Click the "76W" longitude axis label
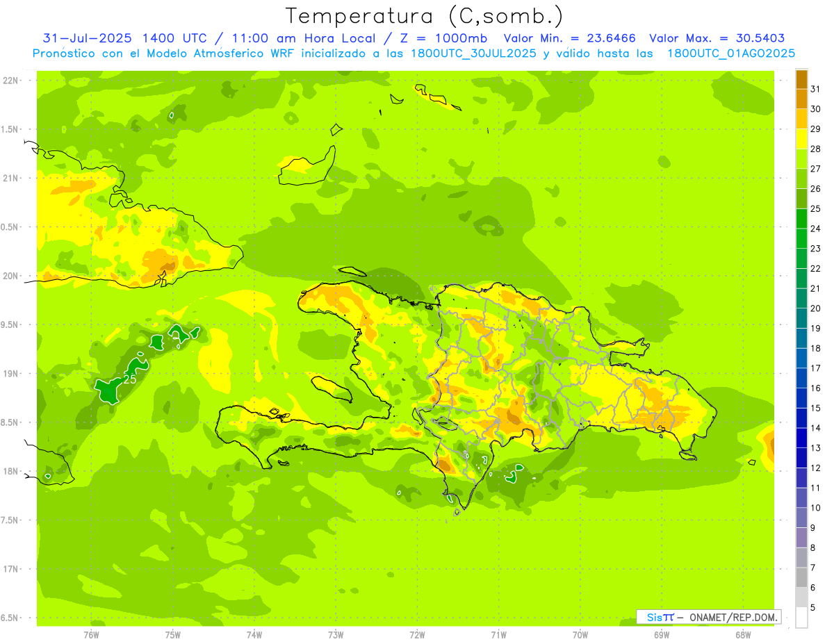The height and width of the screenshot is (644, 834). [91, 635]
